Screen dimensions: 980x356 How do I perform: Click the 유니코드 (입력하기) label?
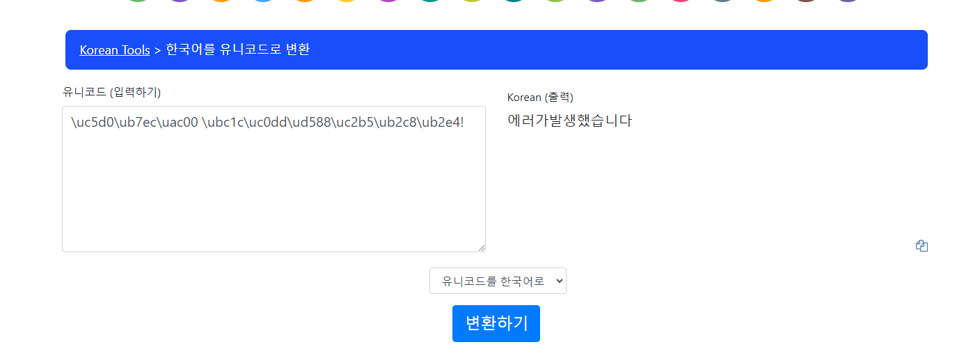pyautogui.click(x=111, y=91)
